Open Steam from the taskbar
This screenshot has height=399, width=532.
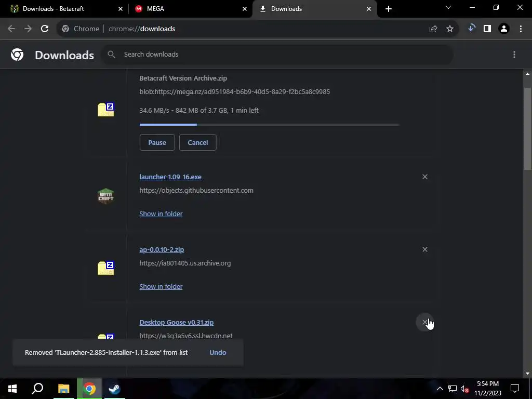coord(114,389)
